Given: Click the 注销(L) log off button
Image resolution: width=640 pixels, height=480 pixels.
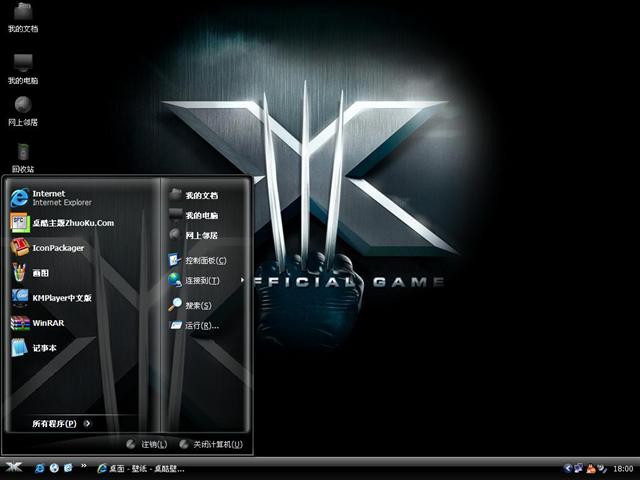Looking at the screenshot, I should click(x=147, y=444).
